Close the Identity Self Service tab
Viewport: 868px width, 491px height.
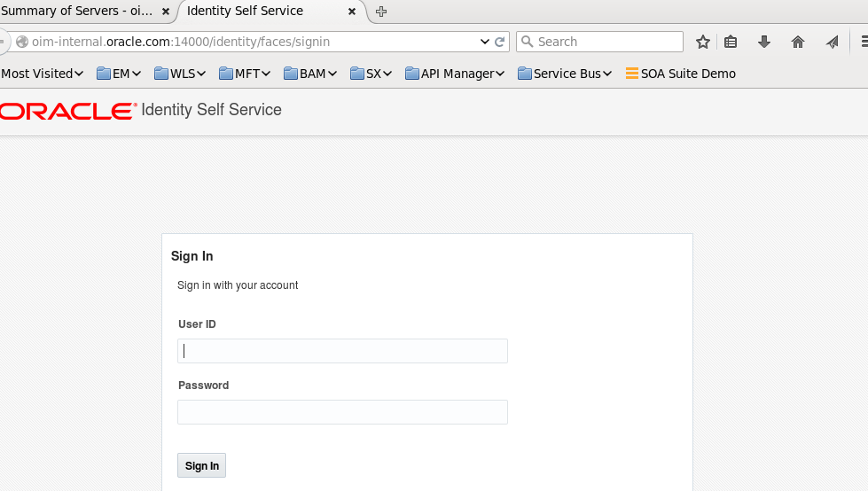[352, 12]
